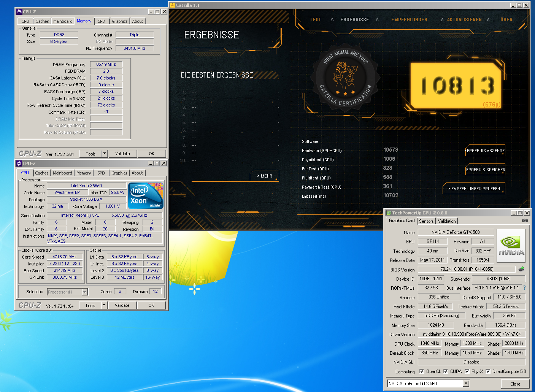Open the Validation tab in GPU-Z
The width and height of the screenshot is (535, 392).
coord(447,221)
